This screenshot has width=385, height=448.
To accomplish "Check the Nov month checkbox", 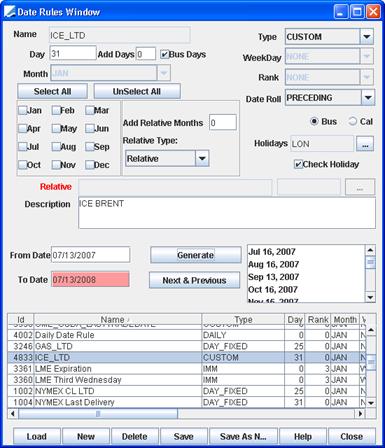I will (56, 165).
